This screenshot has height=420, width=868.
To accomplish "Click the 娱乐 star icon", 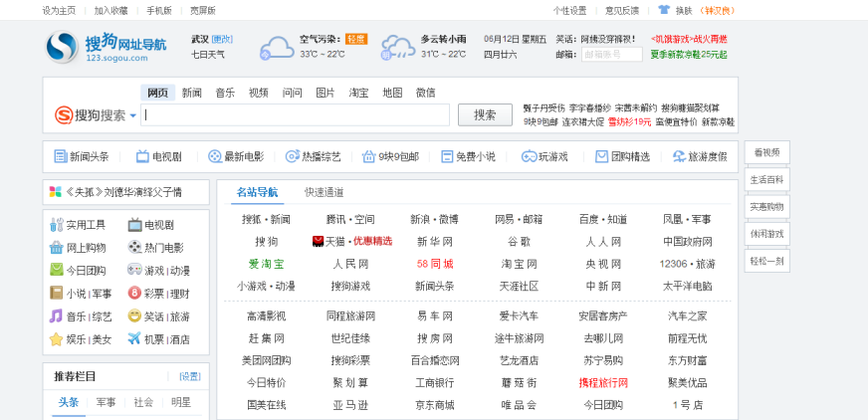I will click(57, 339).
